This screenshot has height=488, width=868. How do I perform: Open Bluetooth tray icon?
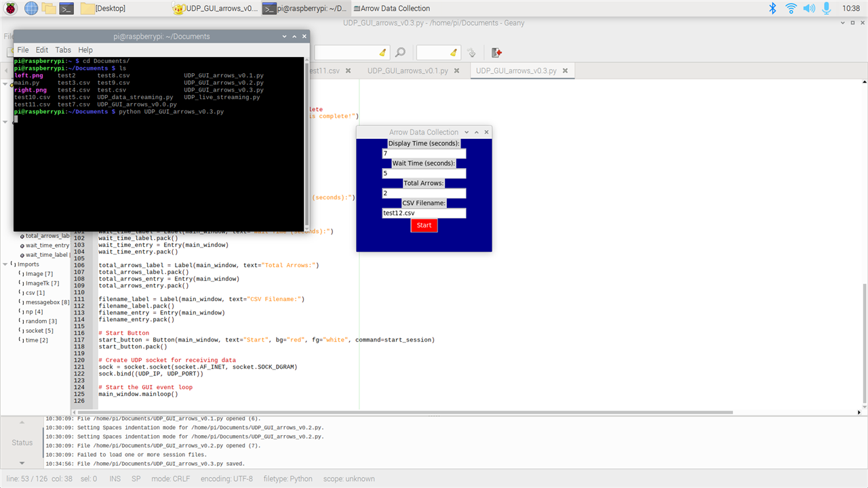[x=772, y=8]
